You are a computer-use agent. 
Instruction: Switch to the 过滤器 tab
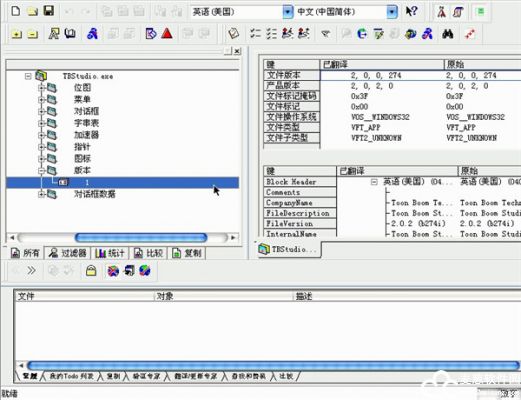click(67, 253)
